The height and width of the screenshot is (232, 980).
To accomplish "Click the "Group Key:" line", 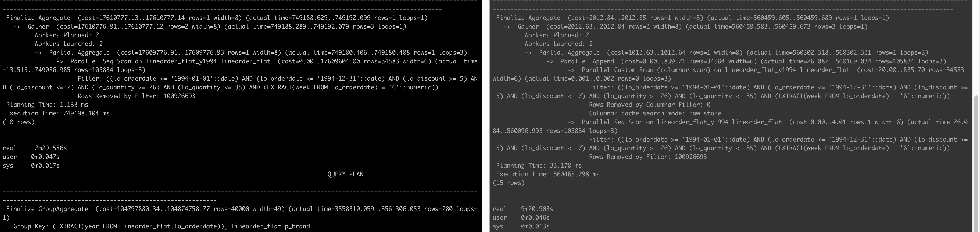I will (x=161, y=226).
